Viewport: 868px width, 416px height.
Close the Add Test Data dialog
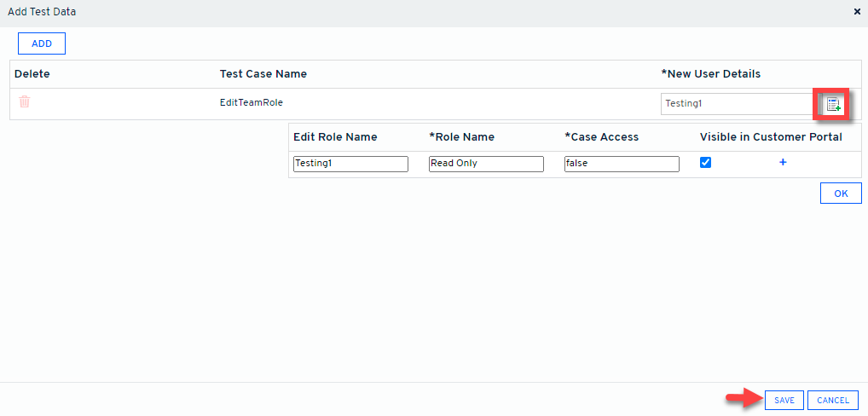pyautogui.click(x=857, y=12)
